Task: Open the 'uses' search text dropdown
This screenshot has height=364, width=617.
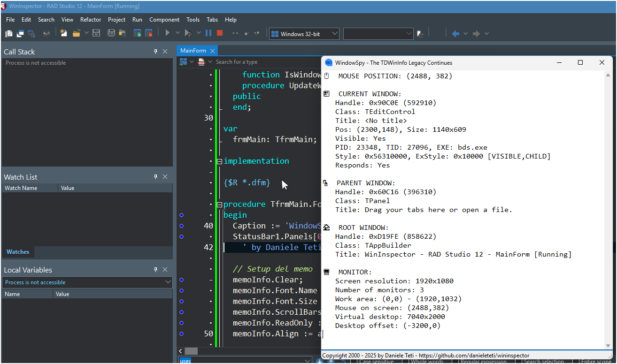Action: [308, 361]
